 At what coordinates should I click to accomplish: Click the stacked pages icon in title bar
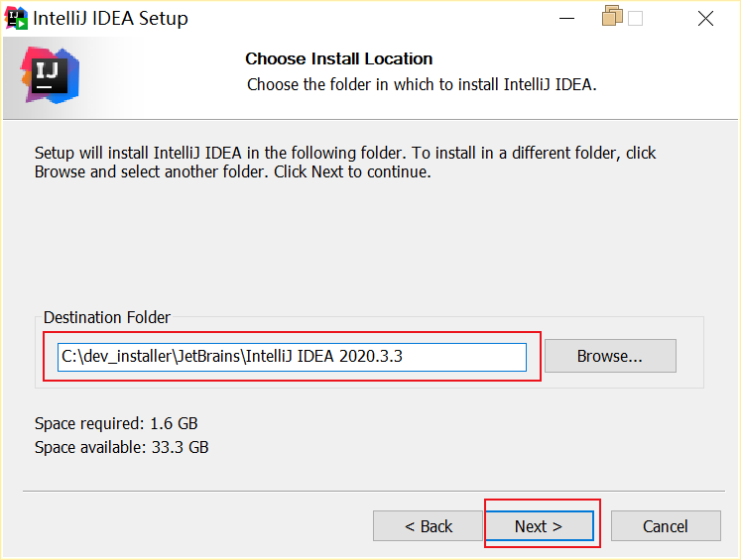[x=612, y=16]
